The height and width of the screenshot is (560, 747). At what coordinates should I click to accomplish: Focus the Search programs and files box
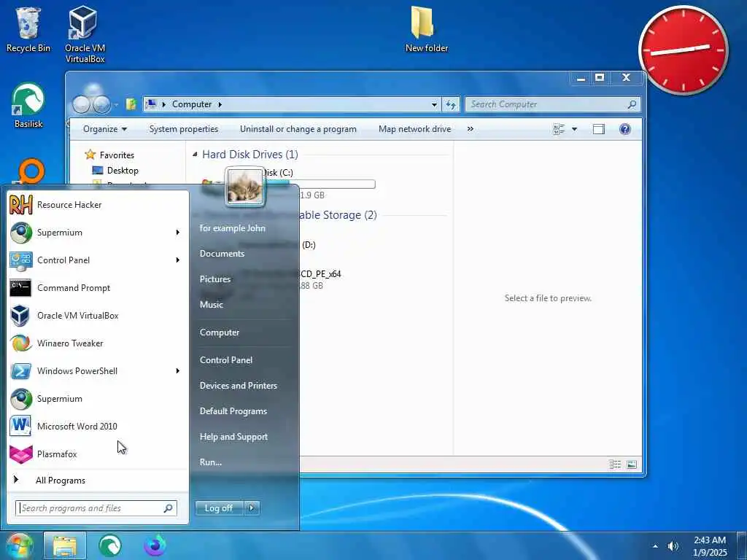(x=96, y=508)
